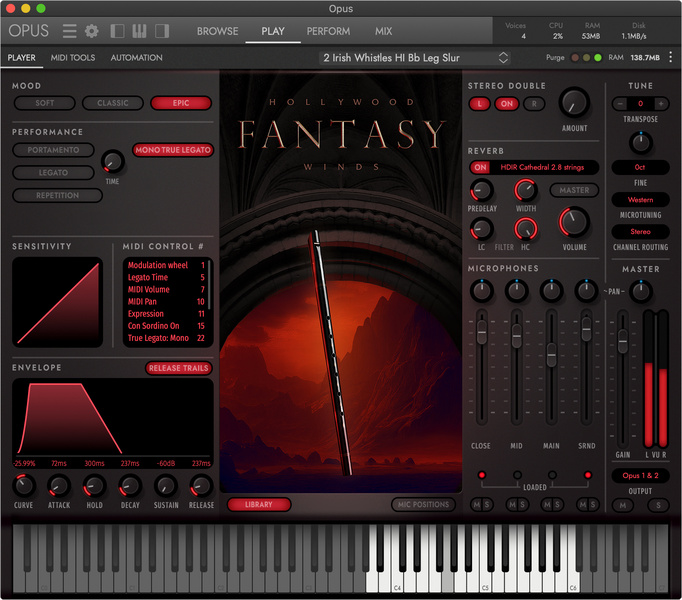The height and width of the screenshot is (600, 682).
Task: Decrease transpose with minus button
Action: click(620, 104)
